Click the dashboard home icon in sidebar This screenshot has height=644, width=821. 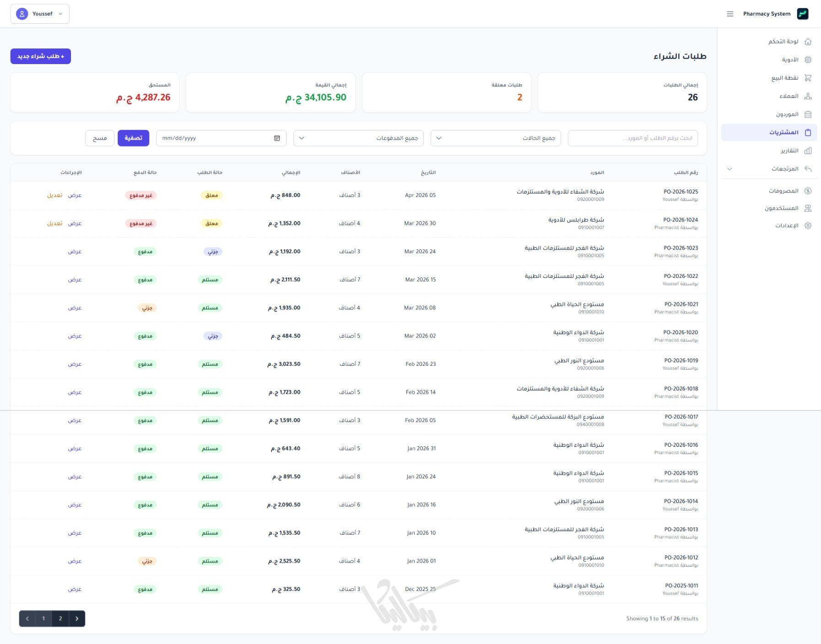click(808, 42)
